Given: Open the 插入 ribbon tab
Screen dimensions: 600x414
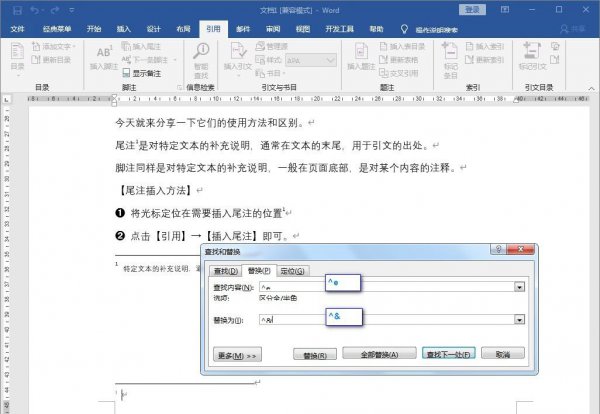Looking at the screenshot, I should coord(122,29).
